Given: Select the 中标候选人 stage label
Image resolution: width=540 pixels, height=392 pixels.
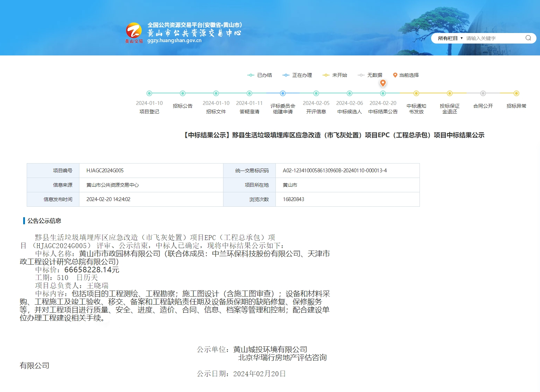Looking at the screenshot, I should coord(349,111).
